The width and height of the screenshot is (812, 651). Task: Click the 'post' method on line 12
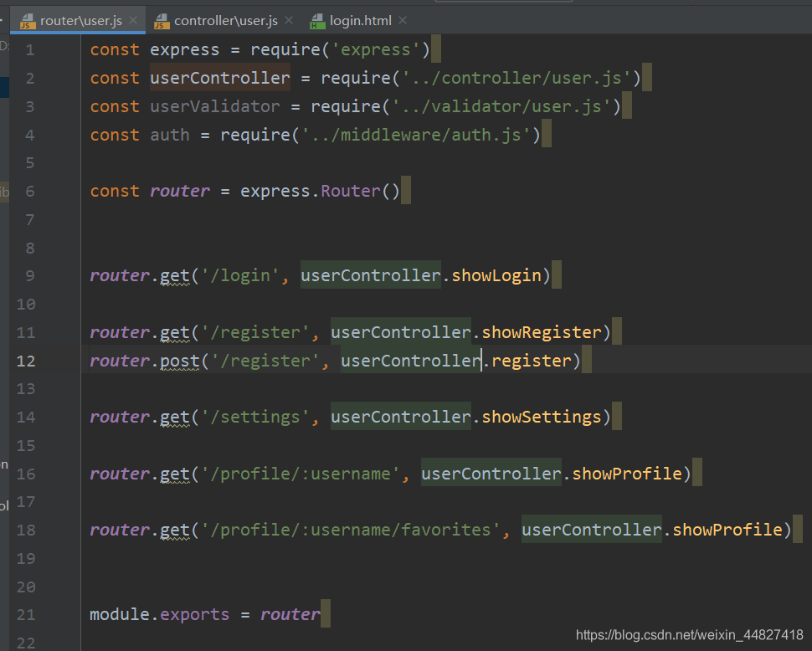tap(180, 361)
